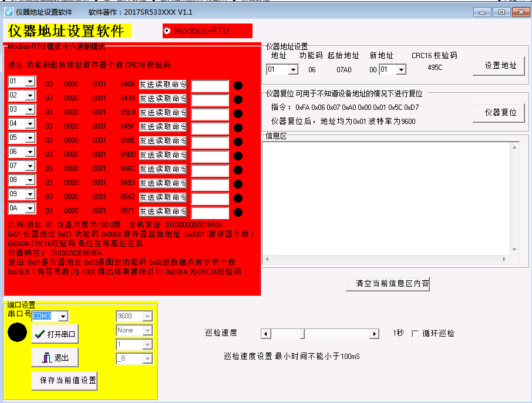The width and height of the screenshot is (532, 403).
Task: Click the right arrow of the patrol speed slider
Action: pyautogui.click(x=374, y=334)
